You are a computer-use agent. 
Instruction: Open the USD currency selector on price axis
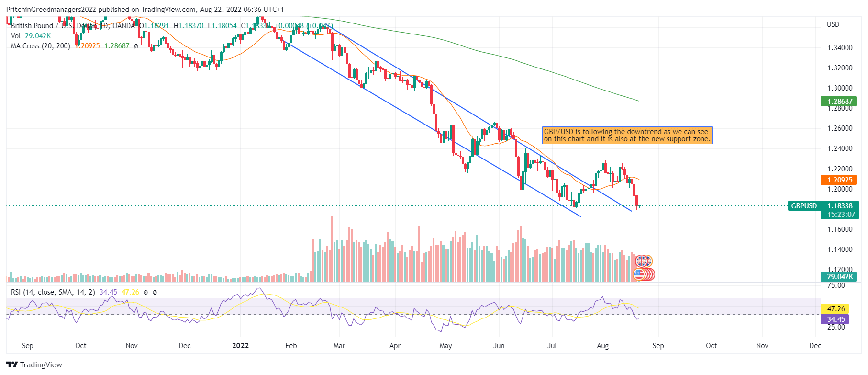point(833,24)
